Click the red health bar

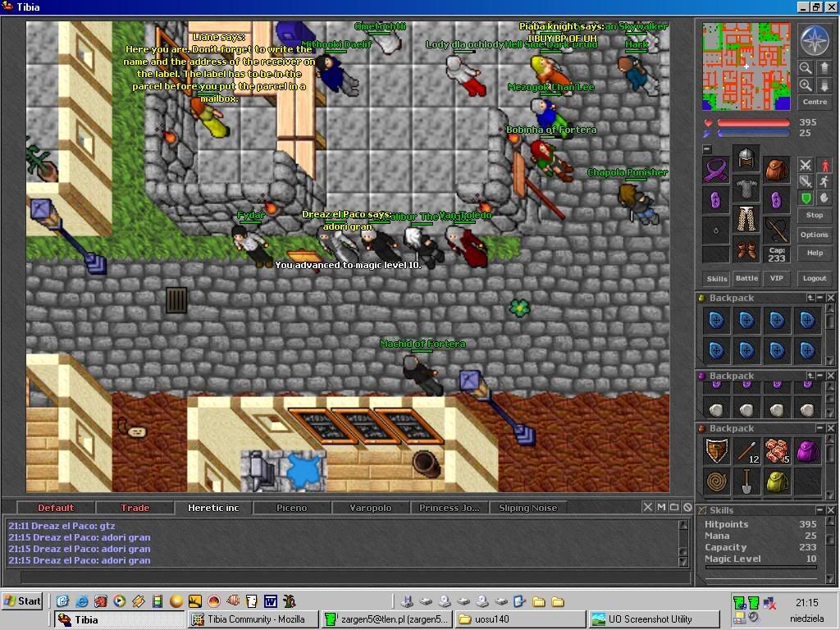click(753, 123)
